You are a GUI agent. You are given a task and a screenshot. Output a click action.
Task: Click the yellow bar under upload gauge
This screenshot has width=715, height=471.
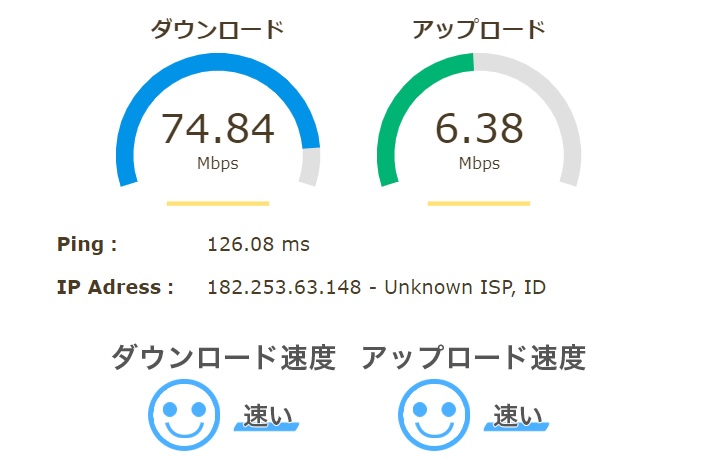pyautogui.click(x=479, y=203)
